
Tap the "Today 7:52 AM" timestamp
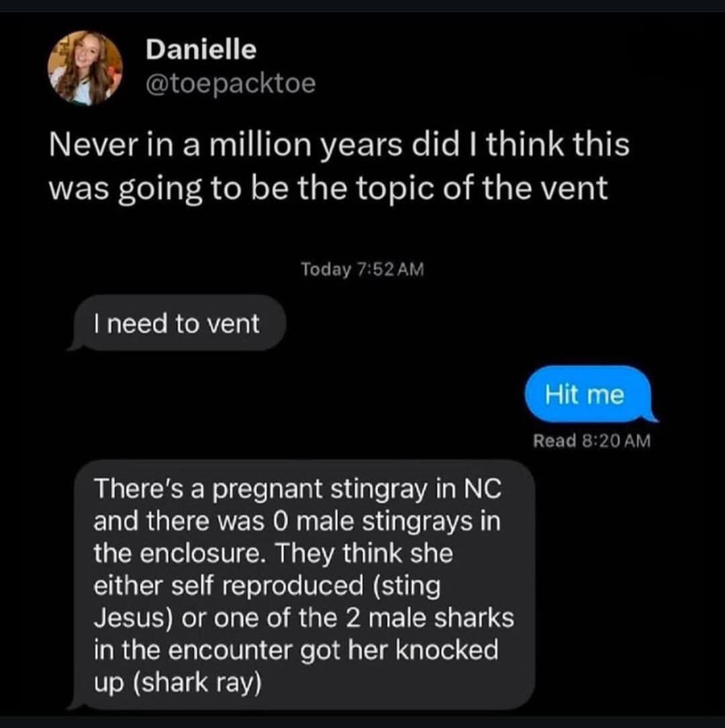pyautogui.click(x=362, y=269)
